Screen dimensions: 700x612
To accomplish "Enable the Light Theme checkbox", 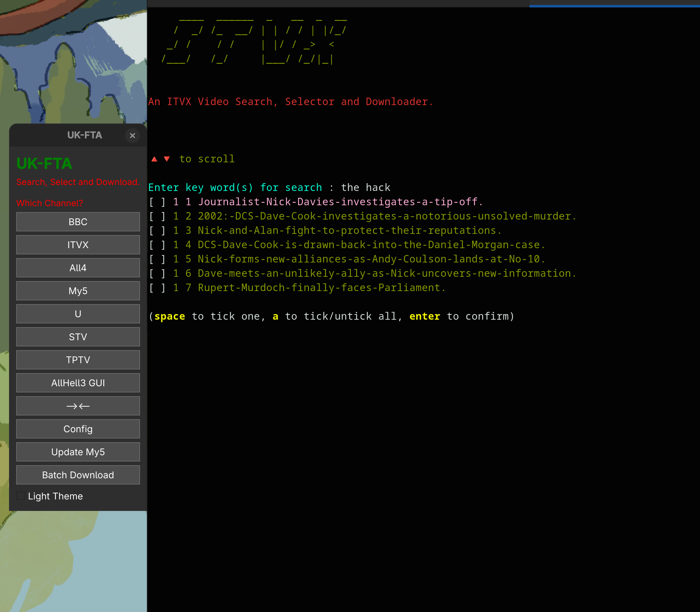I will click(x=21, y=496).
